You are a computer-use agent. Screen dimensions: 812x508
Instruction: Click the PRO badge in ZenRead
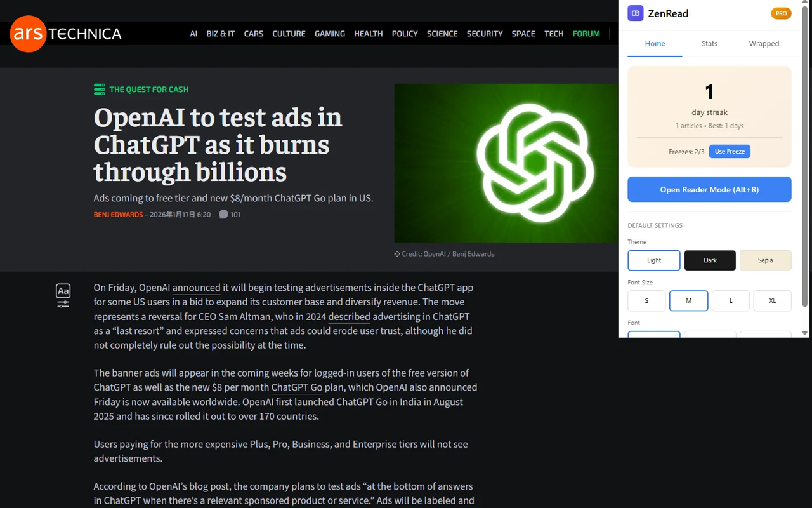(x=781, y=13)
